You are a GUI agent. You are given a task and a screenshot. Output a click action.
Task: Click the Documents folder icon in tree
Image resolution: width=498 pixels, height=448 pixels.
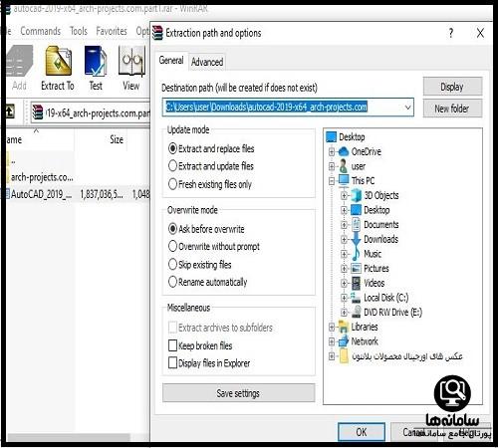[x=356, y=224]
